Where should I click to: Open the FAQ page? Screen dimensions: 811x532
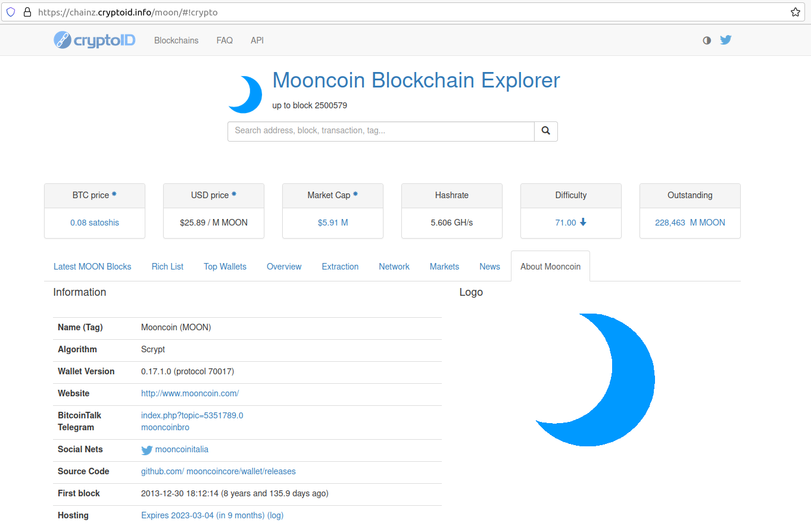tap(224, 40)
